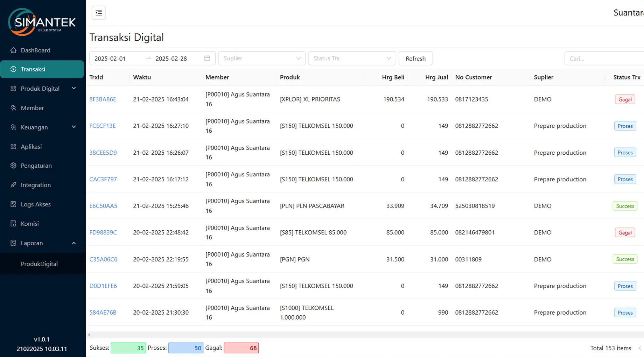Click the Total 153 items text
644x357 pixels.
611,348
